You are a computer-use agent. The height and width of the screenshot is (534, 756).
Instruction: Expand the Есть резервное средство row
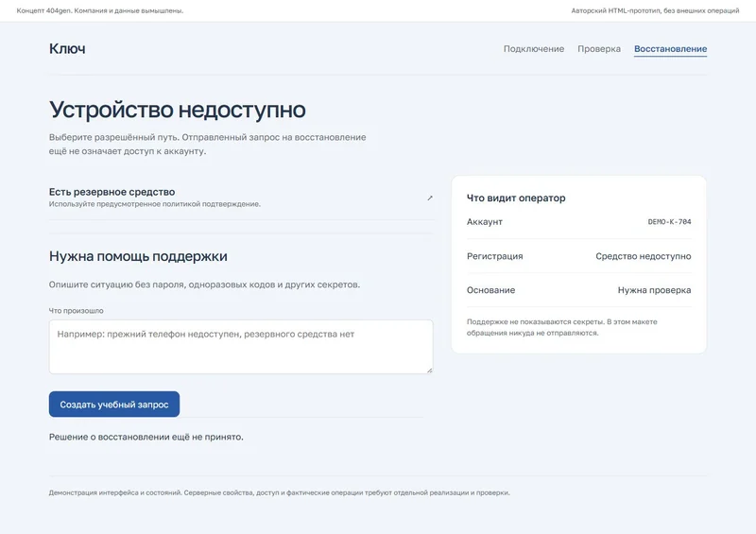[x=241, y=198]
